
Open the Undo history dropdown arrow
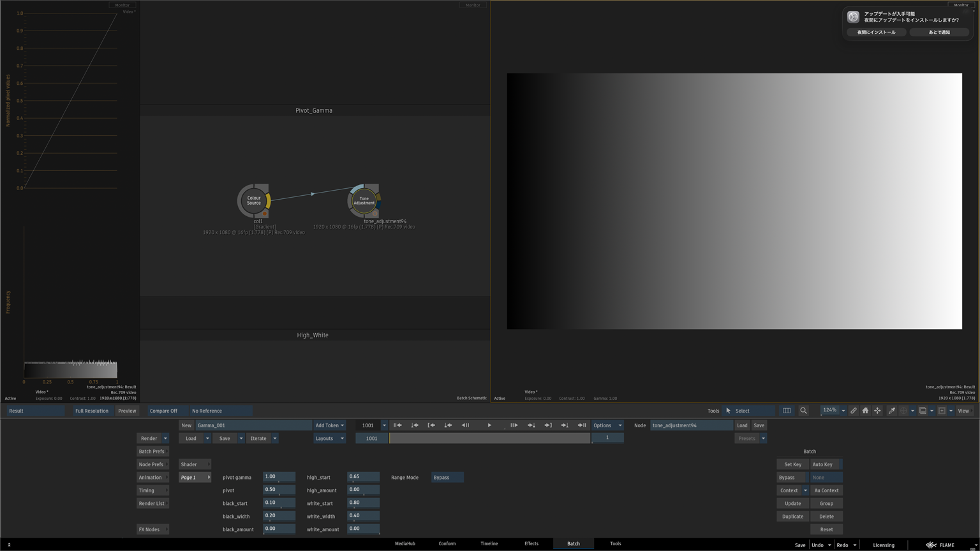point(829,545)
